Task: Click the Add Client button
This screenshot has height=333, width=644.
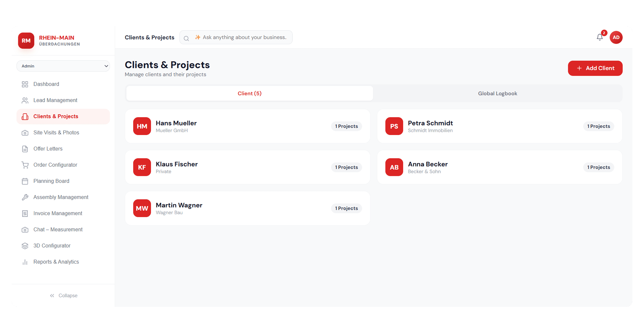Action: [595, 68]
